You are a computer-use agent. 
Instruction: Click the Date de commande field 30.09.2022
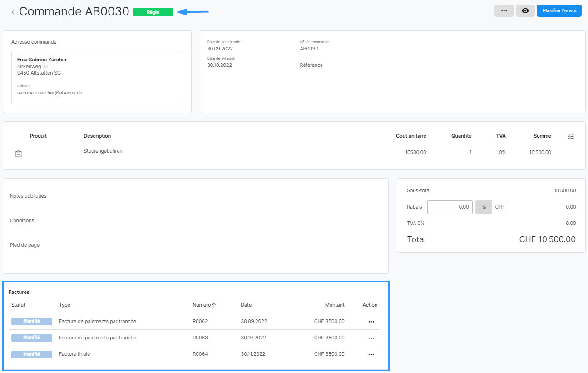pos(219,49)
